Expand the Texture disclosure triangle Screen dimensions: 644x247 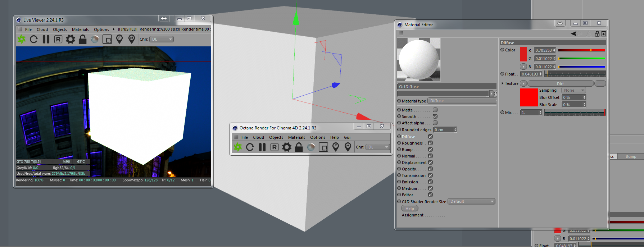[503, 83]
